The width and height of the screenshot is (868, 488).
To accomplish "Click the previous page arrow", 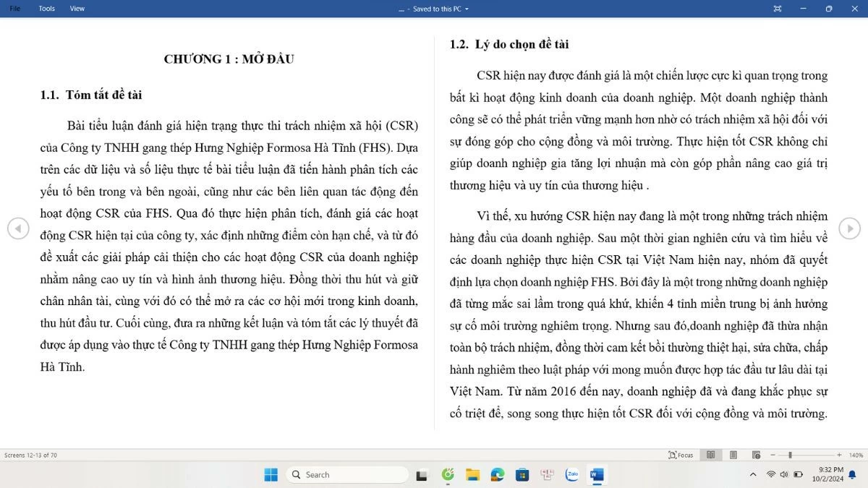I will click(19, 228).
